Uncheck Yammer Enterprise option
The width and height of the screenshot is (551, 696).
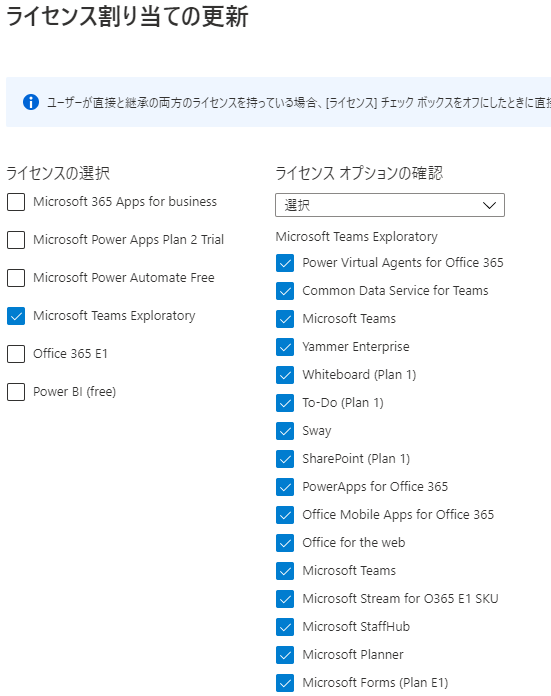tap(285, 347)
